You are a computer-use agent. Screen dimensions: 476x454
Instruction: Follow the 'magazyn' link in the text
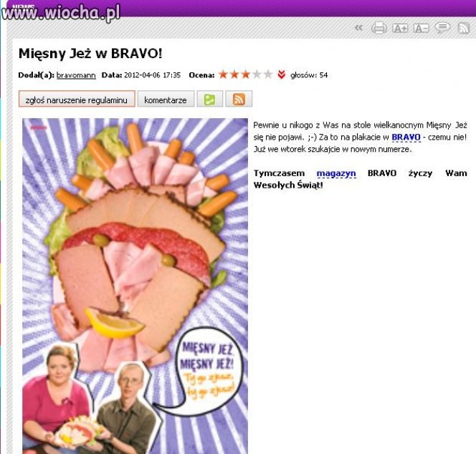(x=336, y=173)
